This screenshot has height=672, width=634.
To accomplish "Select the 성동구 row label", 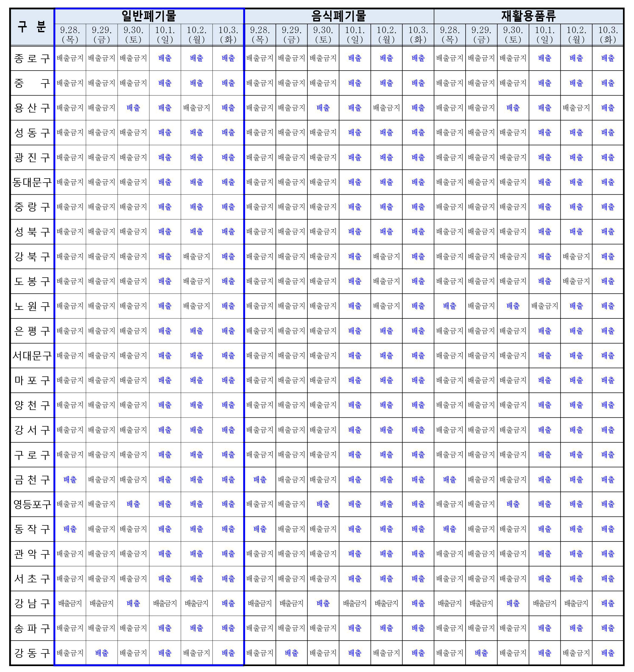I will (32, 133).
